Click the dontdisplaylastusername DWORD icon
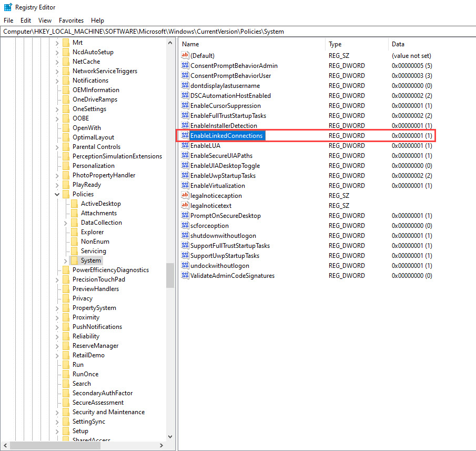 [185, 85]
